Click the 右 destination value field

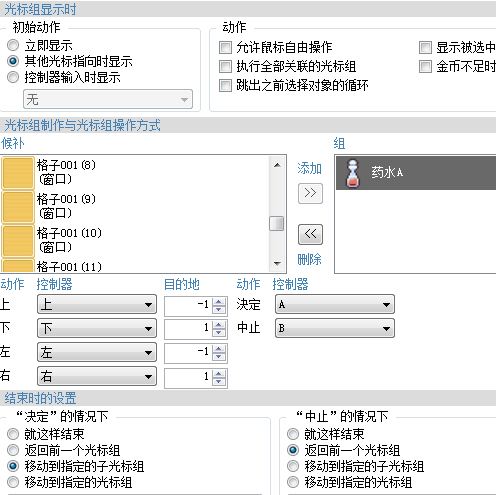pos(188,378)
